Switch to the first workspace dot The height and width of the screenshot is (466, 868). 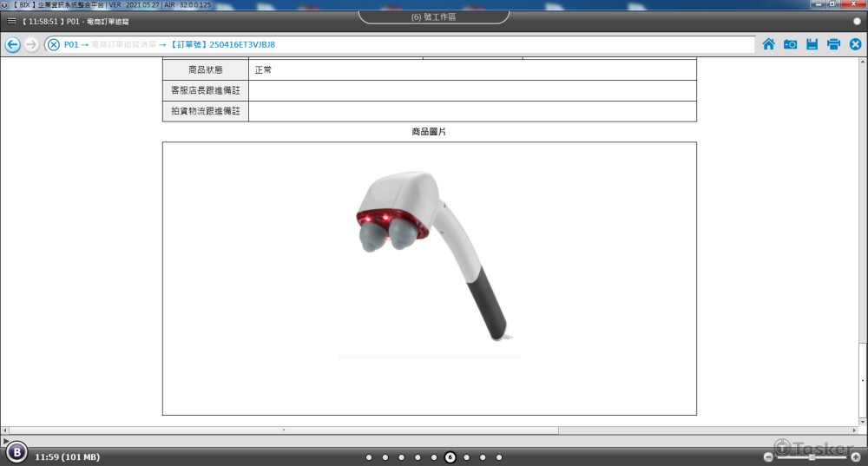pyautogui.click(x=369, y=457)
